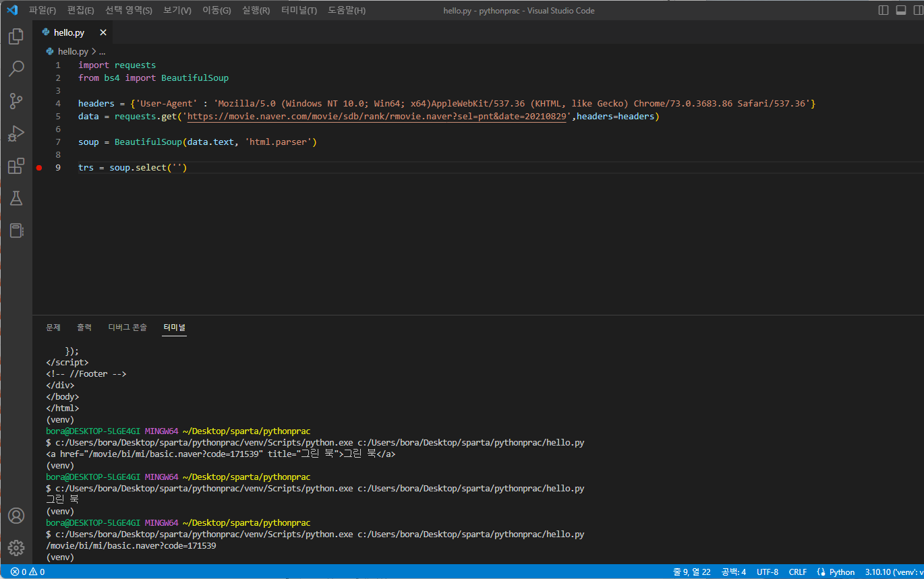Click terminal output line starting with '/movie/bi/mi'
Screen dimensions: 924x579
pos(131,545)
